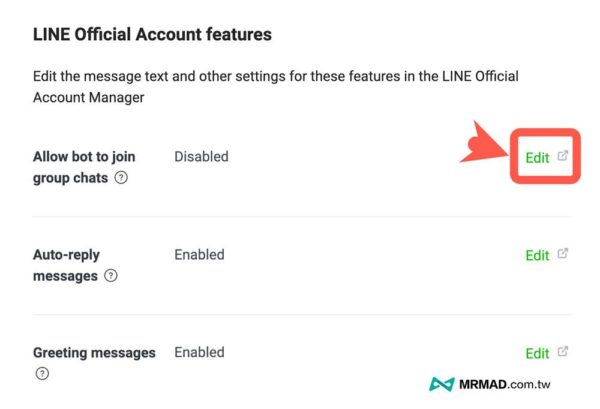The height and width of the screenshot is (409, 600).
Task: Click the Disabled status for group chats
Action: [201, 156]
